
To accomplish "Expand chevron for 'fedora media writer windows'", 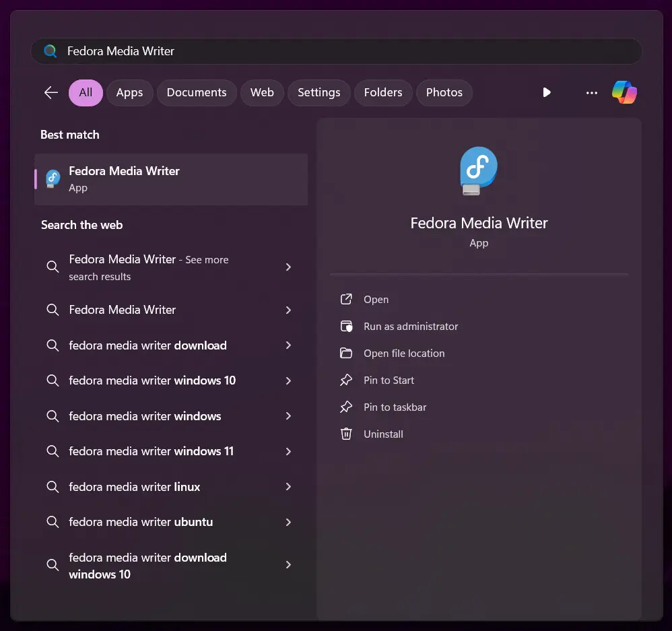I will 288,416.
